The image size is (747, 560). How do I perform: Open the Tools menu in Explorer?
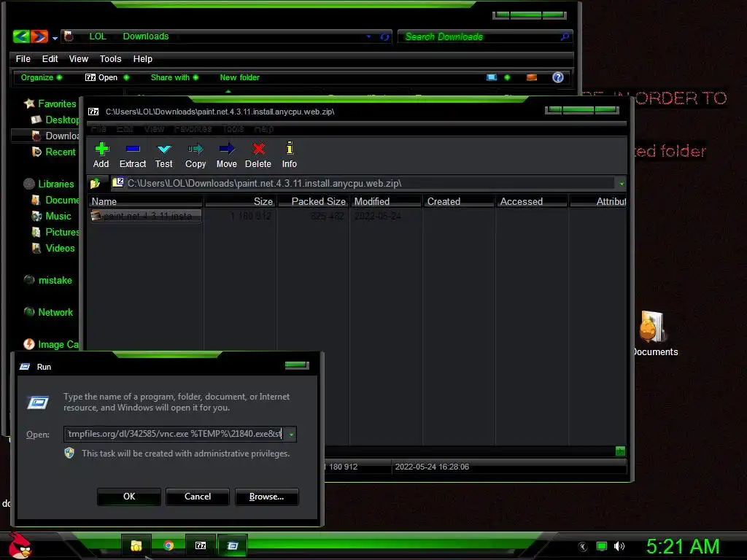click(x=111, y=58)
